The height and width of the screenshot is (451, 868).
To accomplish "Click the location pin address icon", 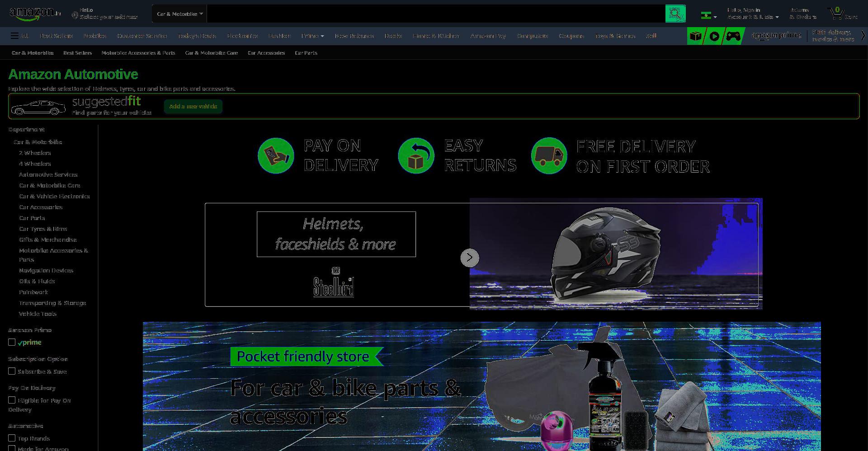I will tap(75, 15).
